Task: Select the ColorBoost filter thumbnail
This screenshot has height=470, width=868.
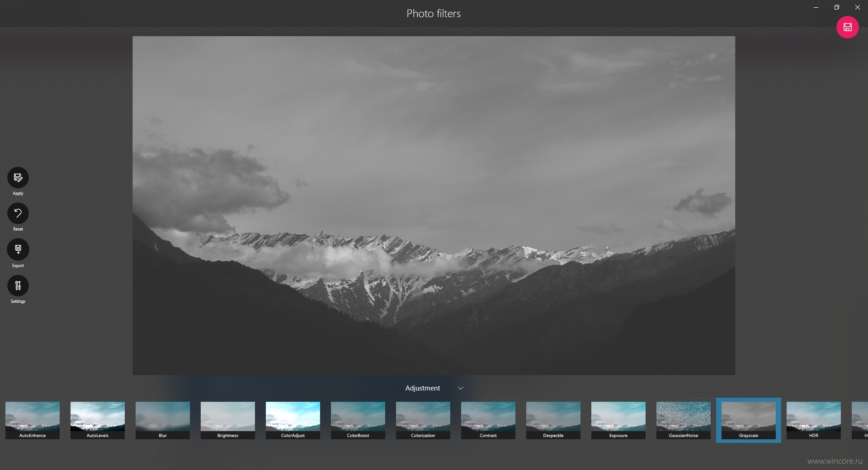Action: coord(358,420)
